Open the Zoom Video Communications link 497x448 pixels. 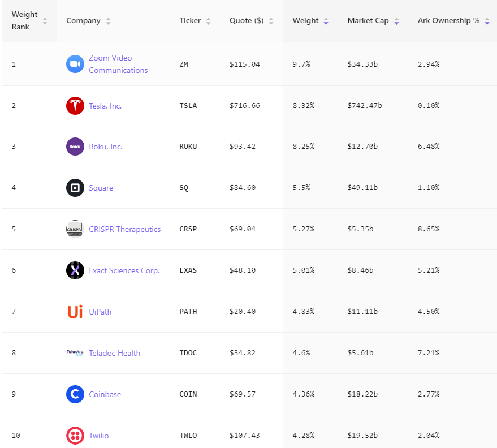coord(118,64)
